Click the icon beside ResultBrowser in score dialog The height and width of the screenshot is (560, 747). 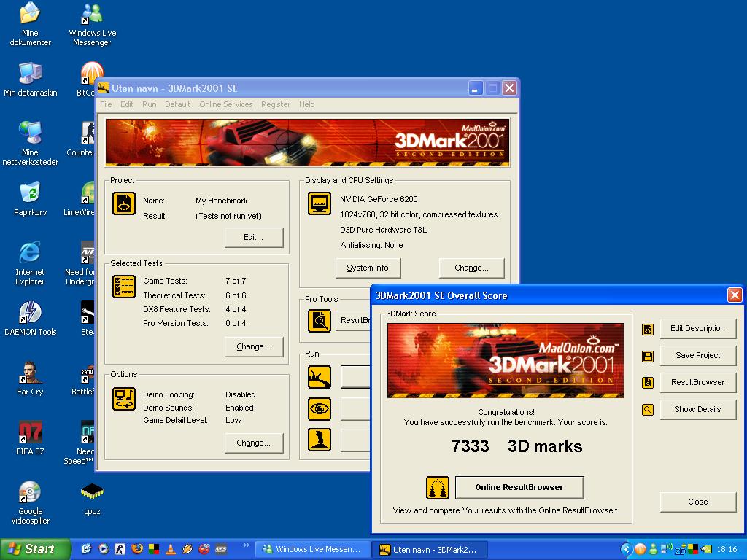(648, 382)
